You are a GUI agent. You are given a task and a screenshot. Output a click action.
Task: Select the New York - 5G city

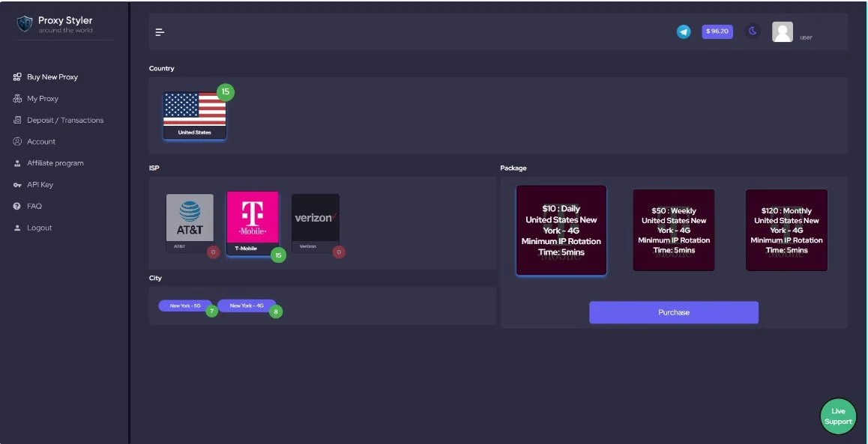pyautogui.click(x=184, y=305)
